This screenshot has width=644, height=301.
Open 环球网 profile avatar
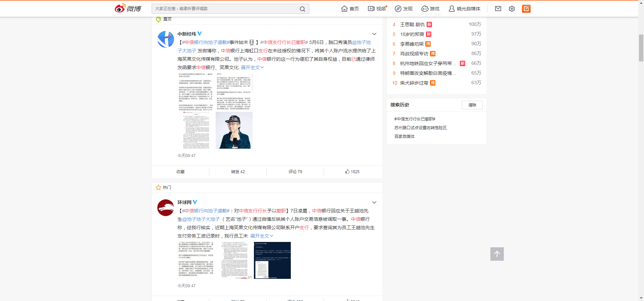[x=166, y=208]
